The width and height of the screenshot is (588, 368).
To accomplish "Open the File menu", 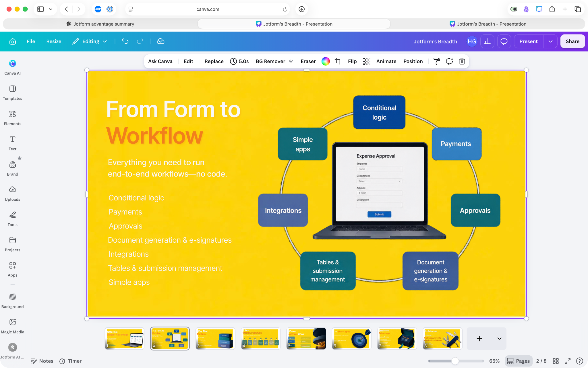I will (x=31, y=41).
